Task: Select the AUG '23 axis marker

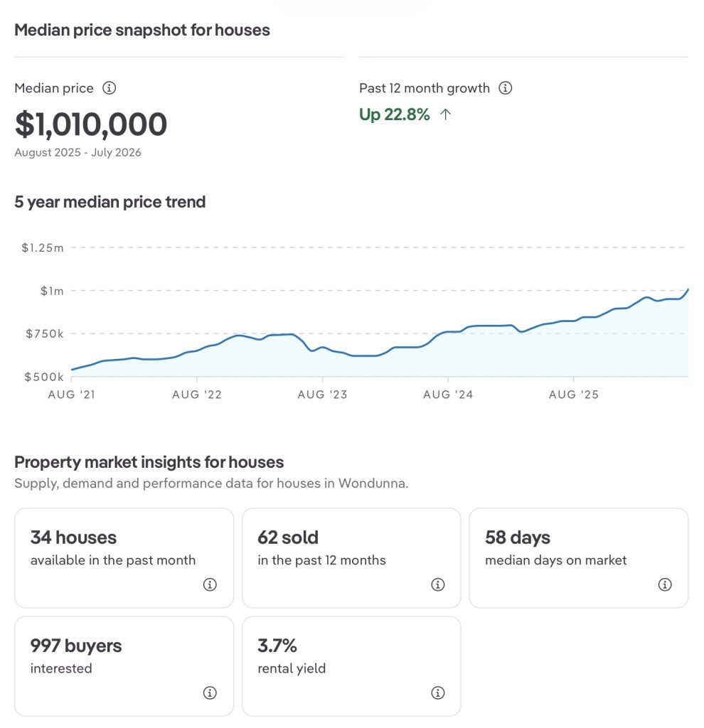Action: coord(322,394)
